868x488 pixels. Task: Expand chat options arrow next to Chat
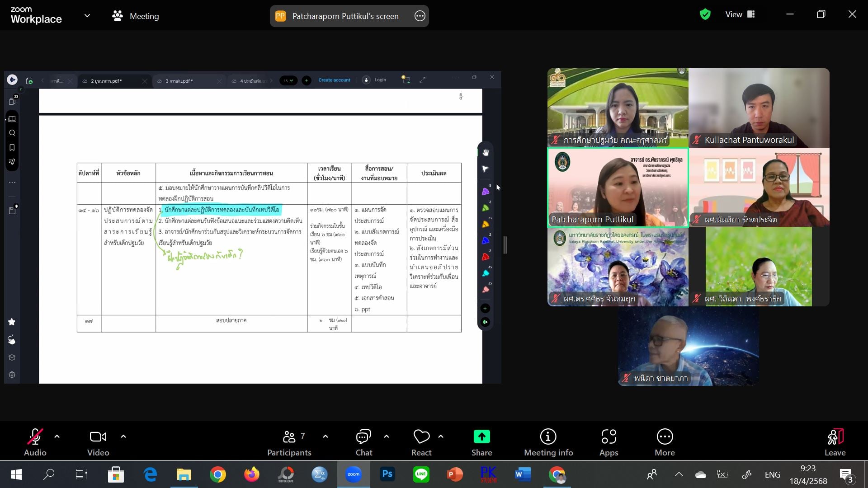point(387,436)
